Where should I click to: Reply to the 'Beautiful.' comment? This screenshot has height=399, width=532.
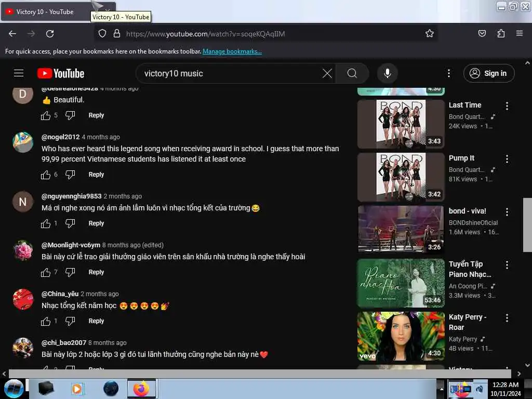tap(96, 115)
